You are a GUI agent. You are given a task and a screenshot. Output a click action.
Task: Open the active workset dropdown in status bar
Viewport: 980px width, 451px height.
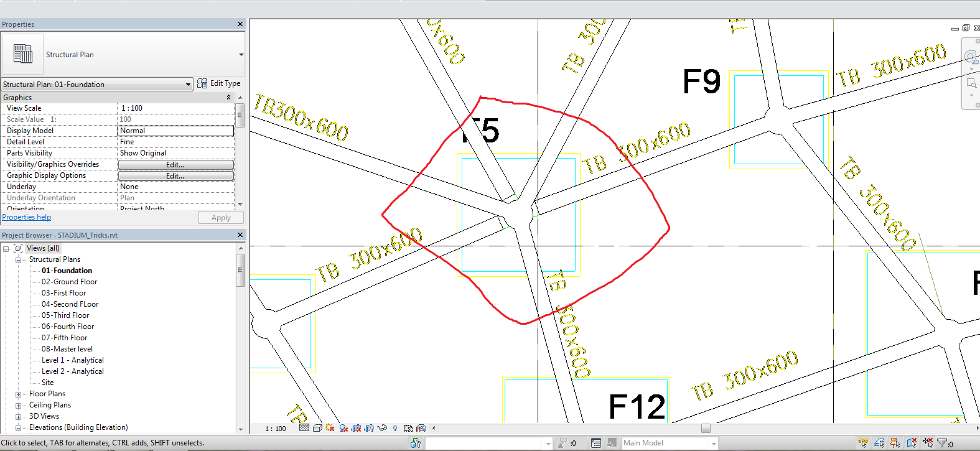point(548,444)
